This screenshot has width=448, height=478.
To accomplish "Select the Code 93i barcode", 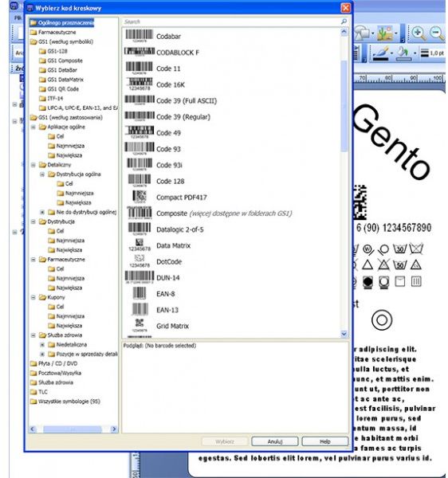I will pyautogui.click(x=155, y=165).
